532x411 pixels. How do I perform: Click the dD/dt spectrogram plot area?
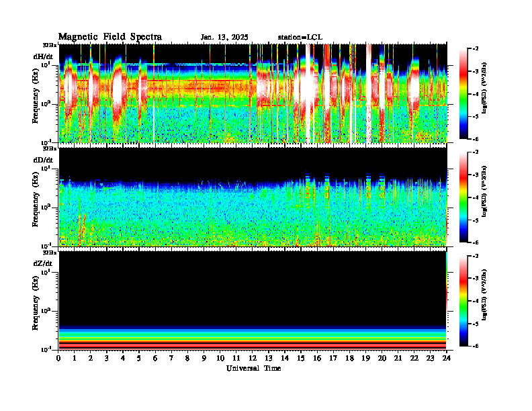253,197
